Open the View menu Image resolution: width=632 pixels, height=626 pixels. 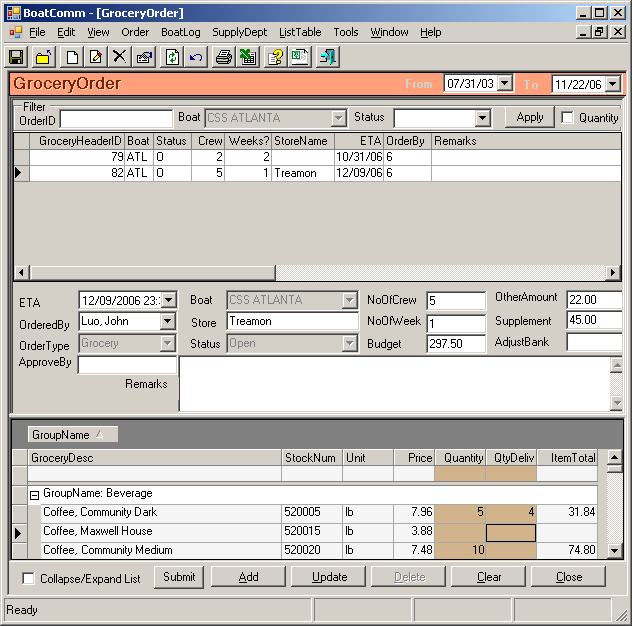[98, 32]
